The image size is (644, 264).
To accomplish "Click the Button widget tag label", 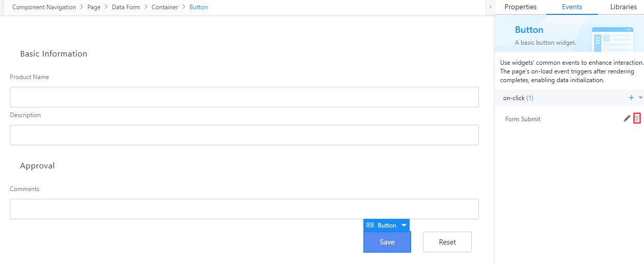I will coord(387,225).
